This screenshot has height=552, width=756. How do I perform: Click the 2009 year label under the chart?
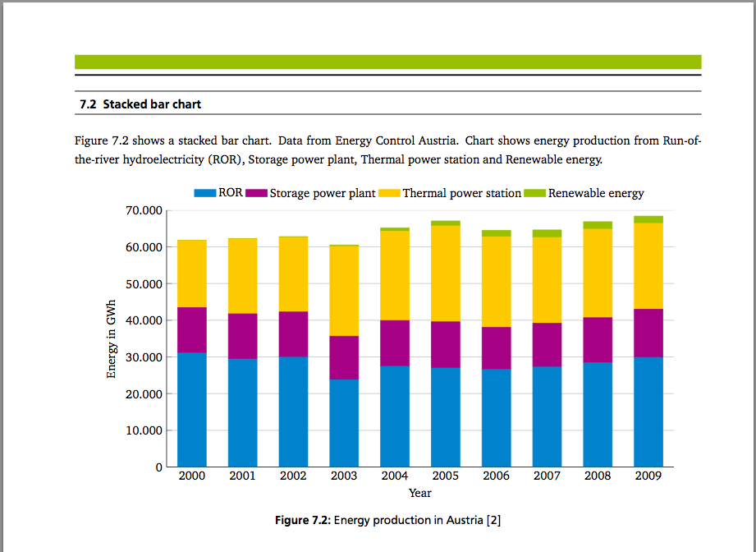(x=648, y=476)
